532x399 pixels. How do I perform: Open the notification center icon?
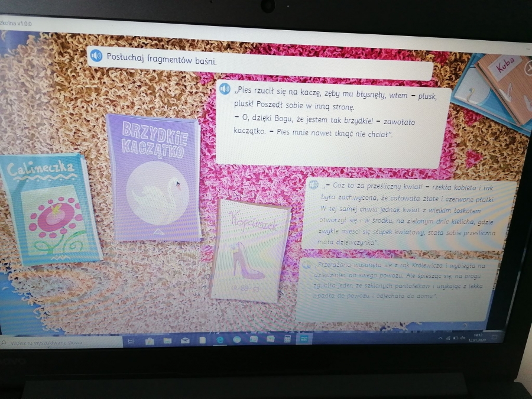(494, 338)
